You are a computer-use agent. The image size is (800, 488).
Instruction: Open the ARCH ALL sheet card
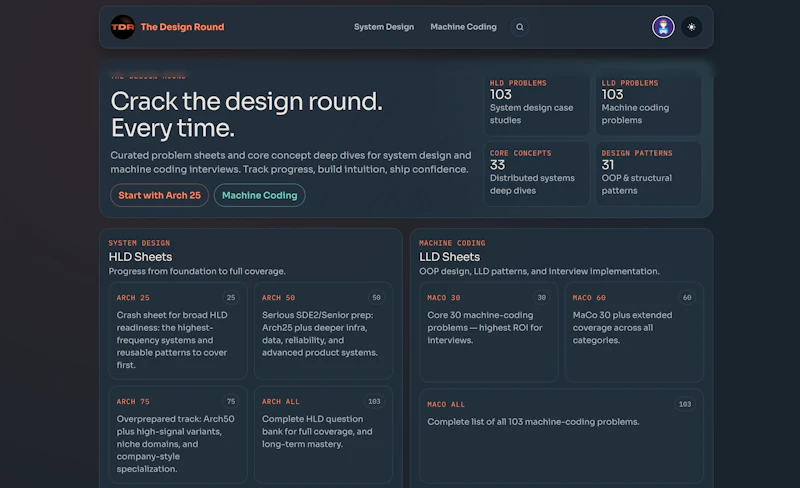(323, 434)
